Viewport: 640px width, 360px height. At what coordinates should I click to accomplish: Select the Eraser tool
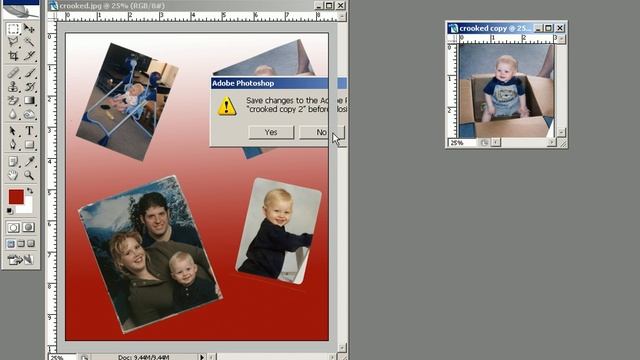[x=13, y=100]
